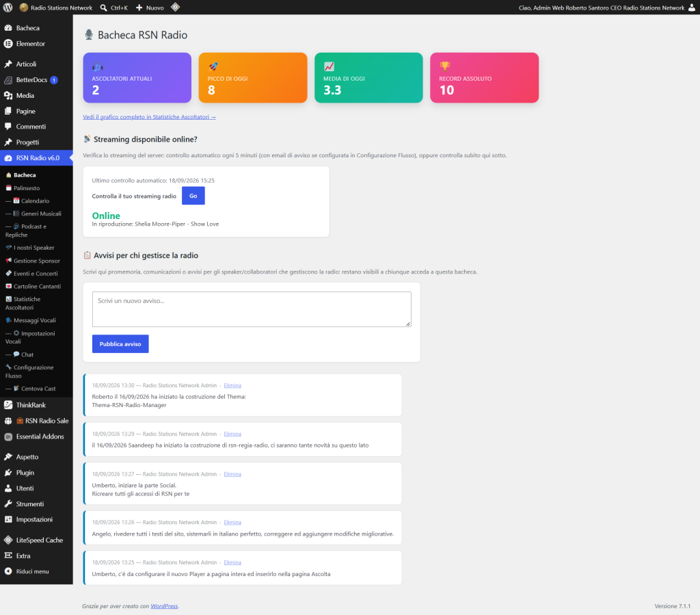Screen dimensions: 700x615
Task: Click the search magnifier icon
Action: point(104,8)
